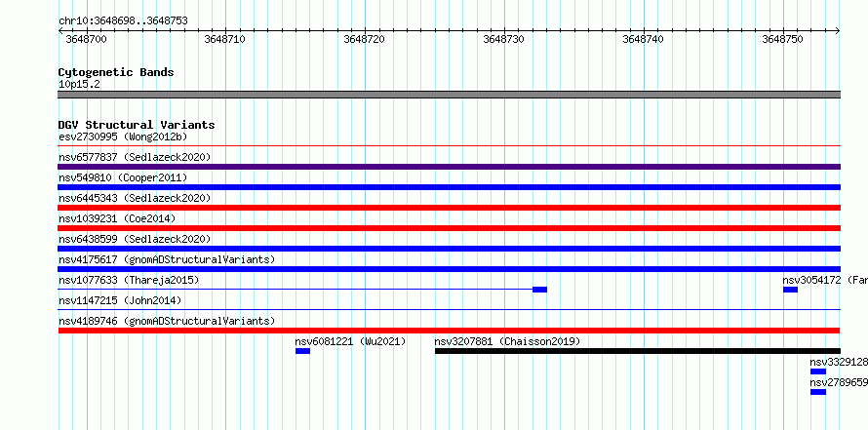Screen dimensions: 868x430
Task: Click nsv4175617 (gnomADStructuralVariants) label
Action: (167, 259)
